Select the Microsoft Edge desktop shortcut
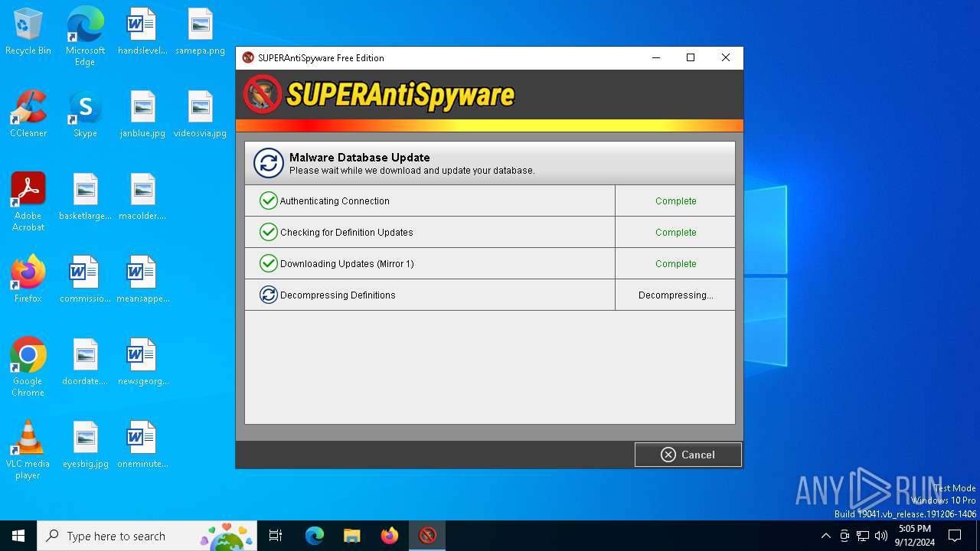This screenshot has height=551, width=980. [85, 37]
